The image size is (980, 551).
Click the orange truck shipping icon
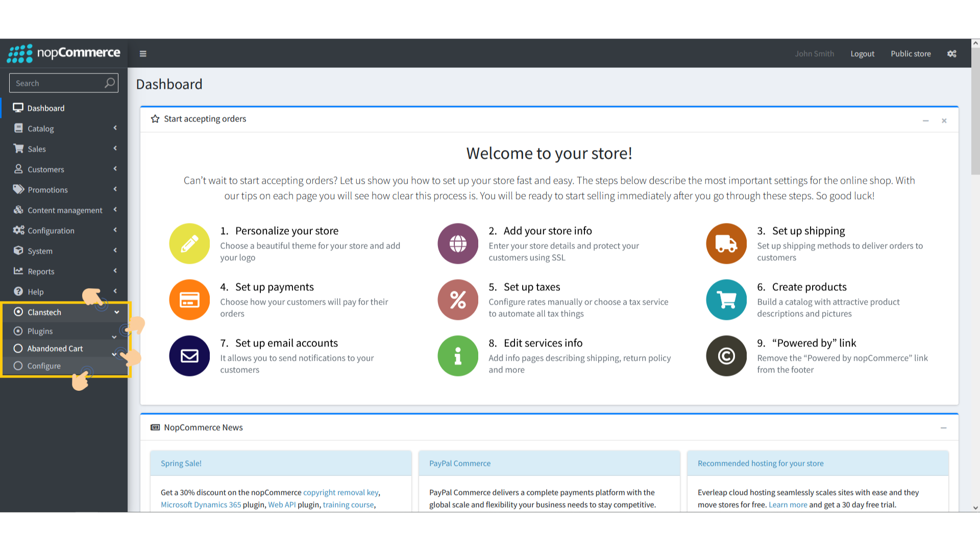726,244
